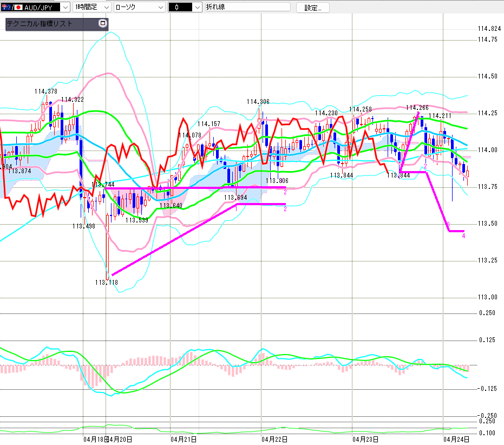Viewport: 504px width, 445px height.
Task: Expand the ローソク chart type dropdown
Action: click(160, 8)
